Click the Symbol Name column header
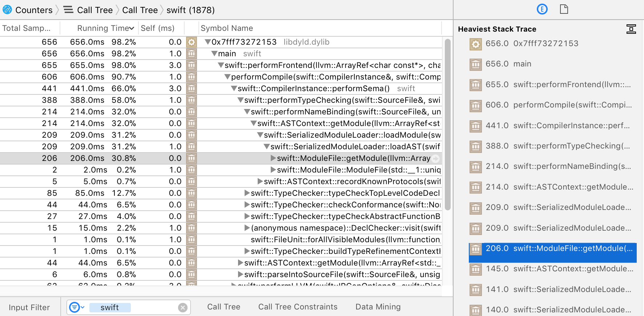The width and height of the screenshot is (644, 316). tap(227, 28)
